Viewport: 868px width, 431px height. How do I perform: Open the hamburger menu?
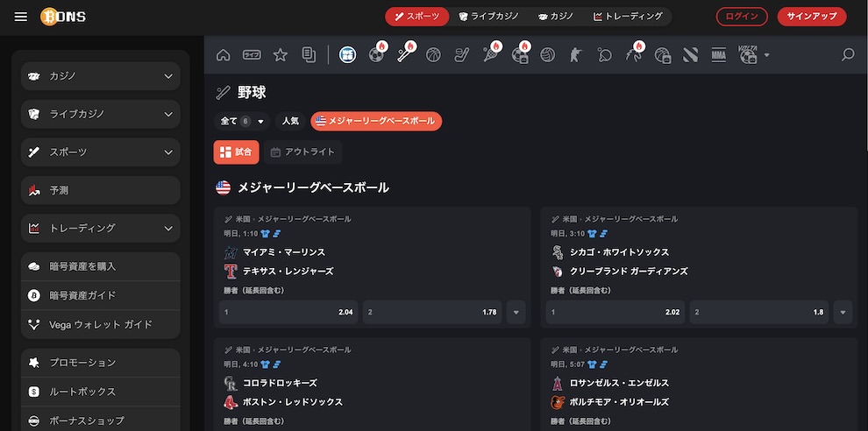[x=20, y=17]
